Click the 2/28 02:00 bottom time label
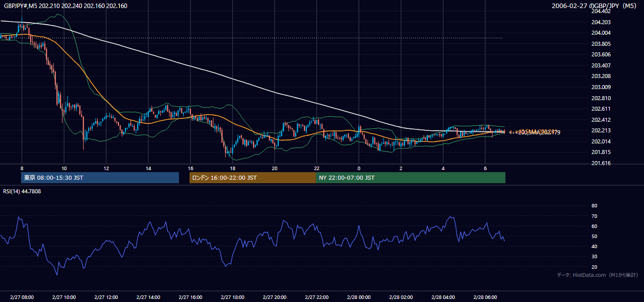This screenshot has height=302, width=644. (401, 297)
